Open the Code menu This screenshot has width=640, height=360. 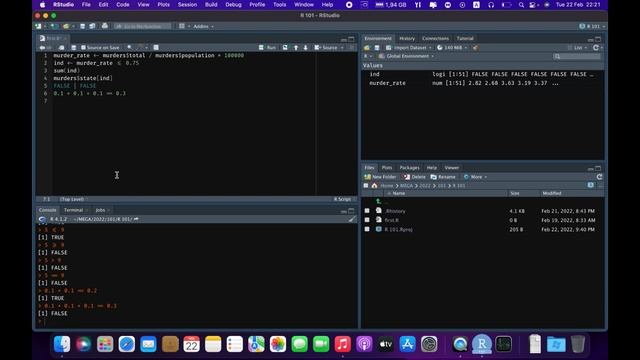coord(122,5)
